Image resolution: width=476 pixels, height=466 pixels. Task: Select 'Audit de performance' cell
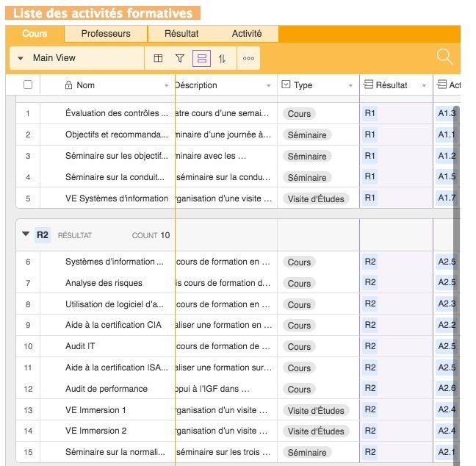107,389
